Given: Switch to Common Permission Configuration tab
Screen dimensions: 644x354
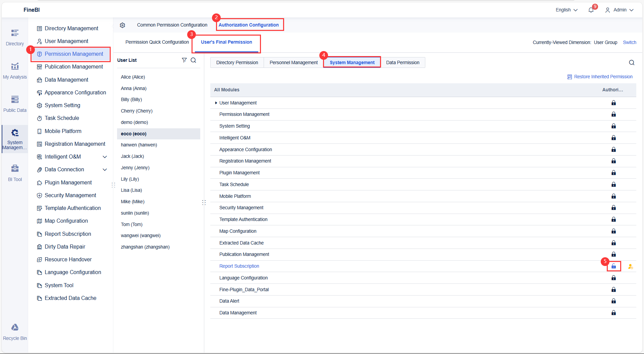Looking at the screenshot, I should coord(172,25).
